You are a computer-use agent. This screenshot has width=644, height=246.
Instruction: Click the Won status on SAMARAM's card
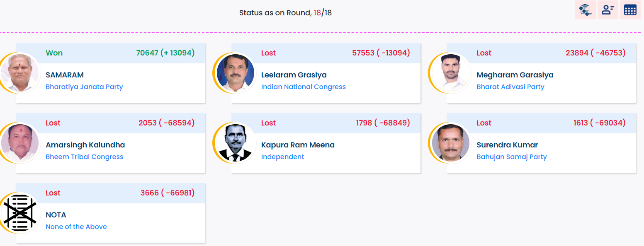pyautogui.click(x=54, y=53)
